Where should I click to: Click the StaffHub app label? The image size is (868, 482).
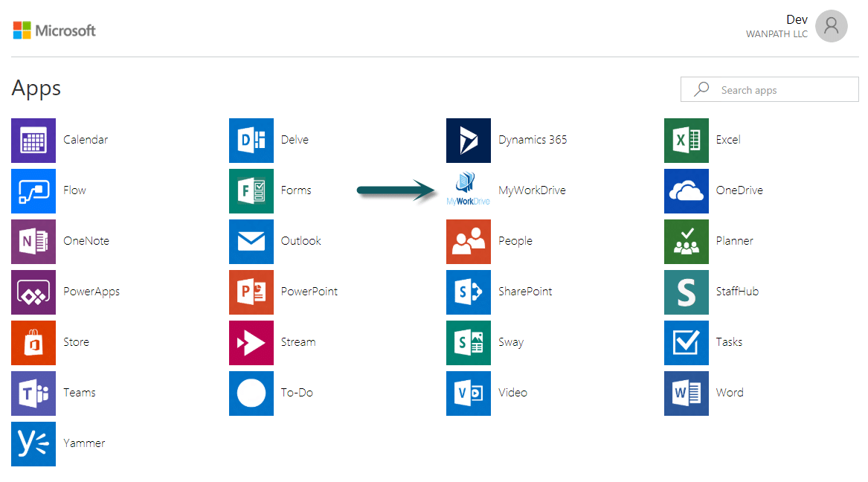(737, 292)
